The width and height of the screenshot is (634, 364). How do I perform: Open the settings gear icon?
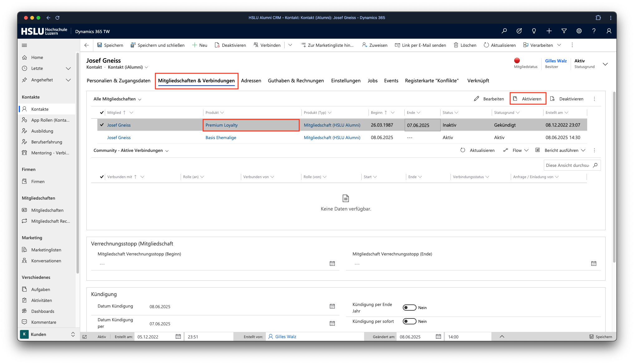point(579,31)
